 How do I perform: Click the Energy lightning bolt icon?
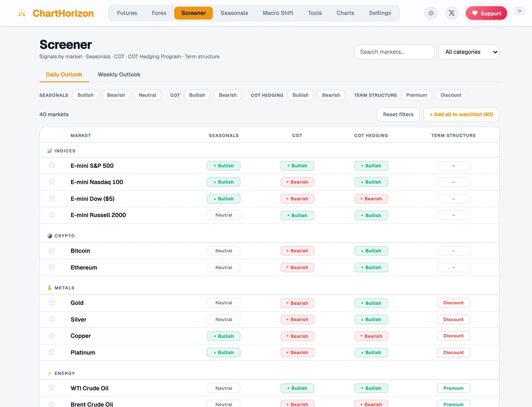50,373
